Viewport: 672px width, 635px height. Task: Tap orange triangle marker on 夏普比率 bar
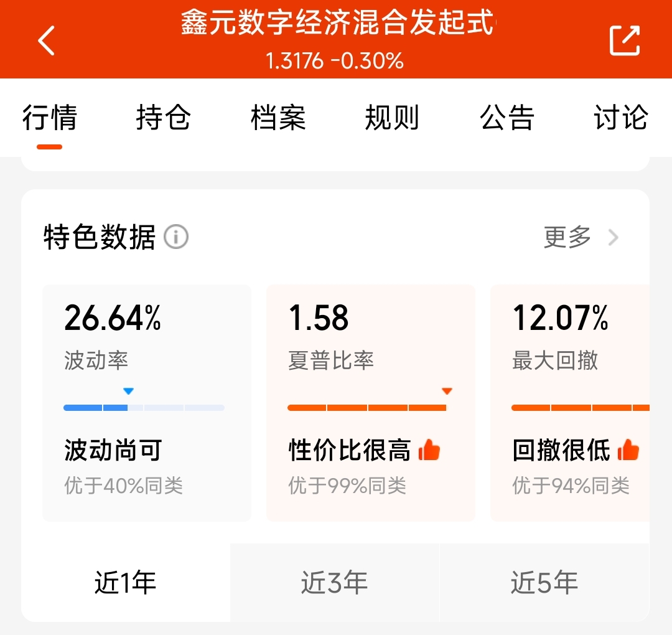point(447,390)
